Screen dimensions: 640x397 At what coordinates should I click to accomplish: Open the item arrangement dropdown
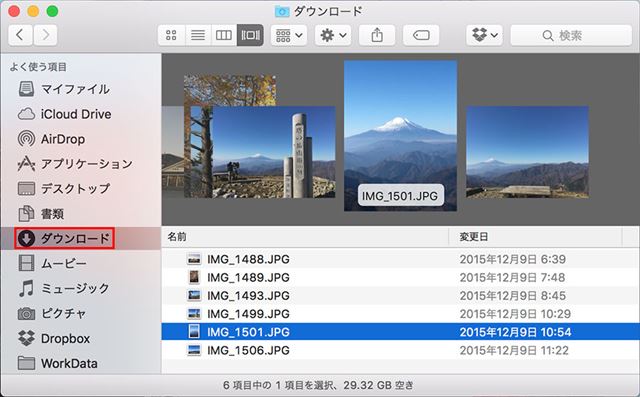[289, 35]
